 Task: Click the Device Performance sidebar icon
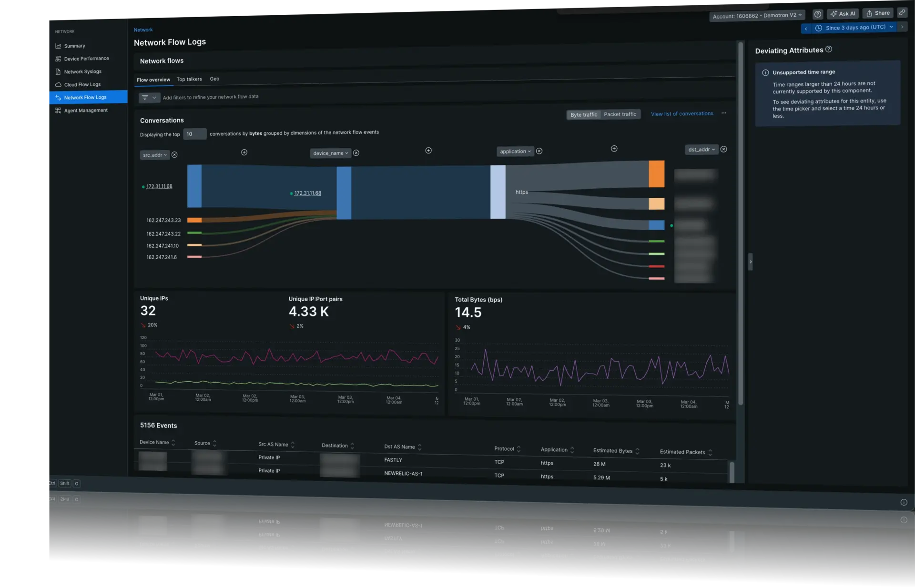pyautogui.click(x=57, y=59)
